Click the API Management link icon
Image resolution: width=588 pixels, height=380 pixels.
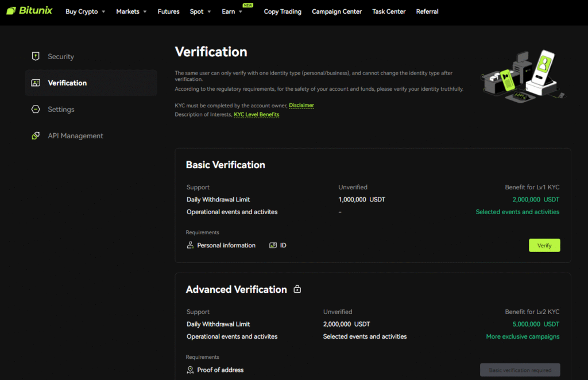(36, 135)
